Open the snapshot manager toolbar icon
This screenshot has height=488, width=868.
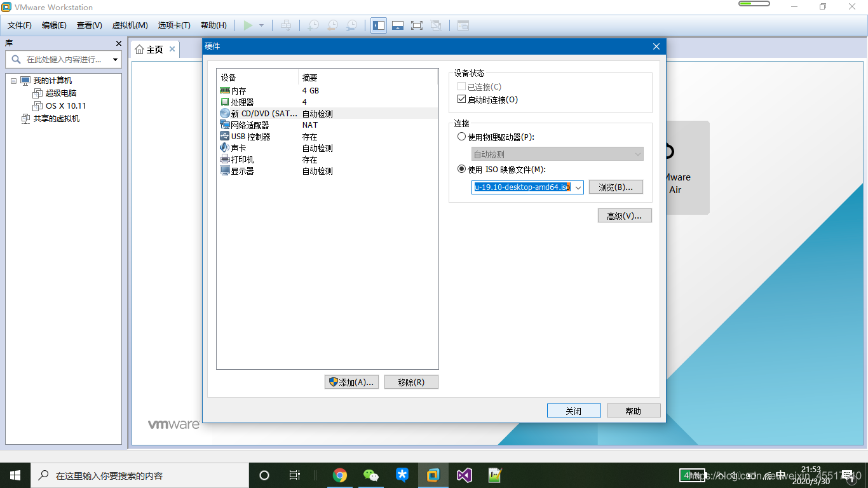(x=351, y=25)
